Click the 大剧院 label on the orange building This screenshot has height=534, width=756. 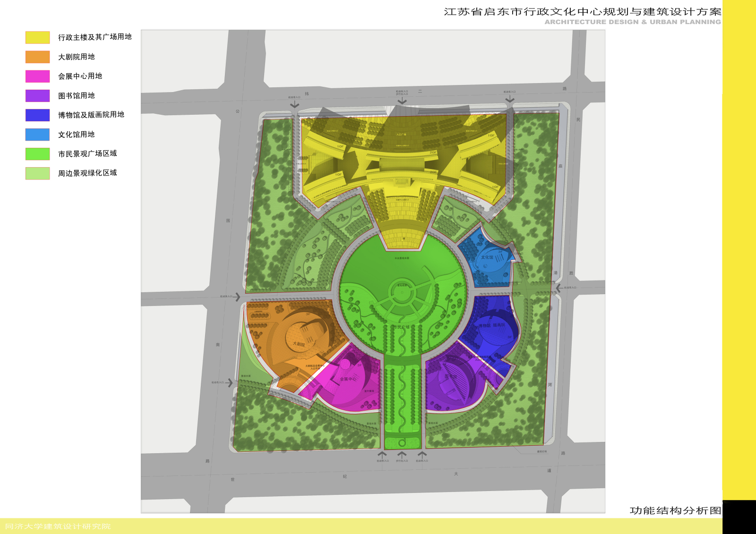point(299,344)
